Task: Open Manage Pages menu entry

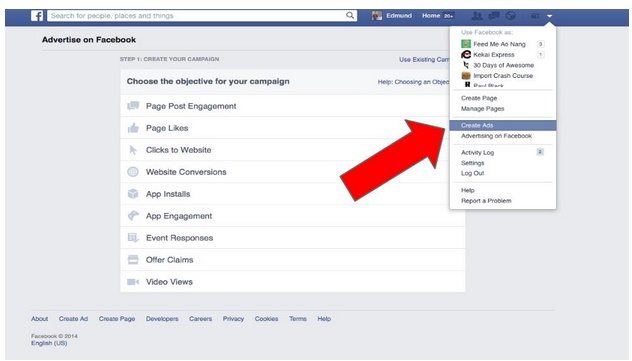Action: (x=482, y=108)
